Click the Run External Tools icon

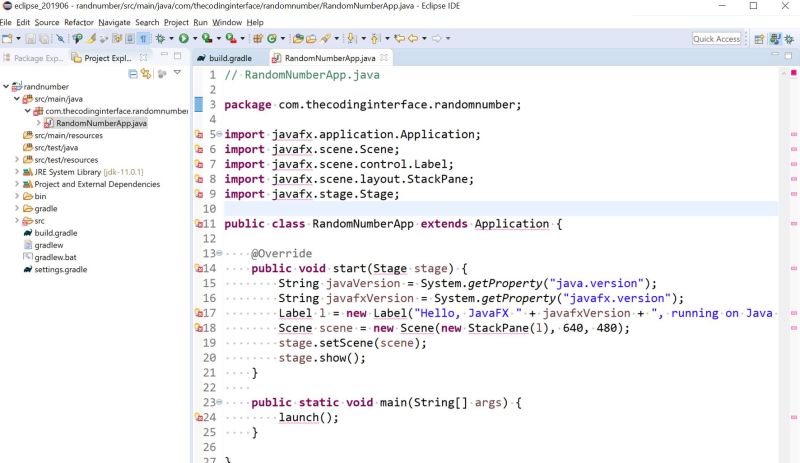[231, 38]
